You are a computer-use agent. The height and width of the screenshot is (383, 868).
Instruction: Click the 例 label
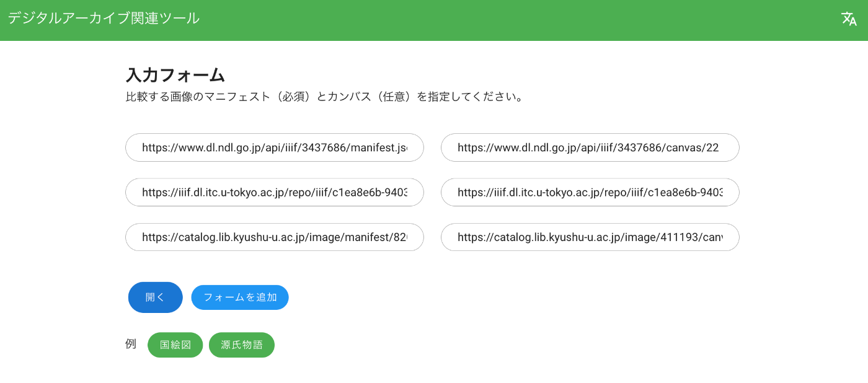tap(131, 344)
